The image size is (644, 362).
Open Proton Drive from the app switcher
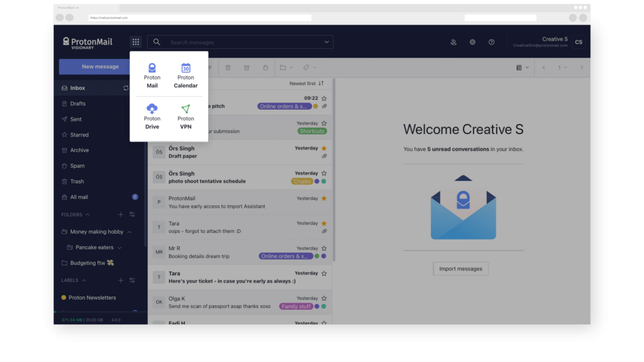pyautogui.click(x=152, y=117)
